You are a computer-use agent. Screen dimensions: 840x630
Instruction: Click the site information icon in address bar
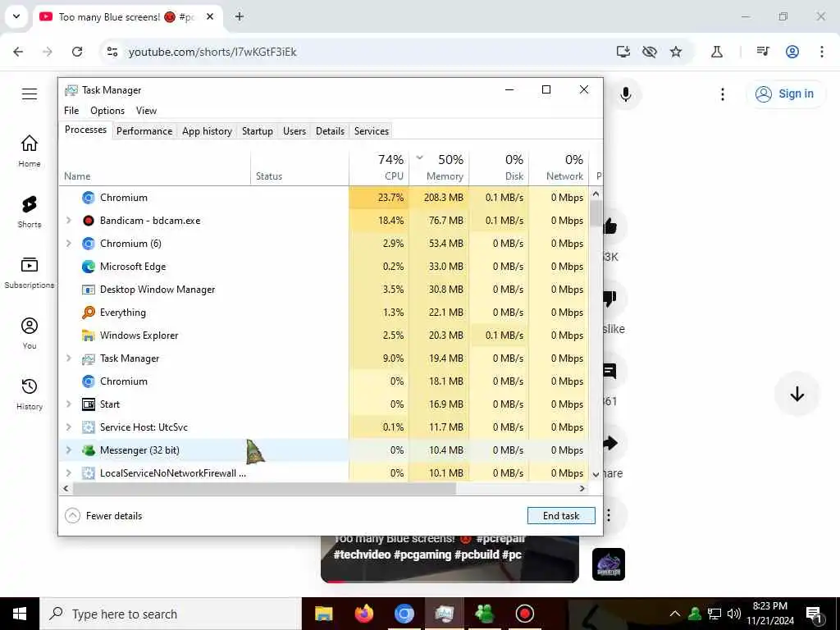(x=112, y=52)
